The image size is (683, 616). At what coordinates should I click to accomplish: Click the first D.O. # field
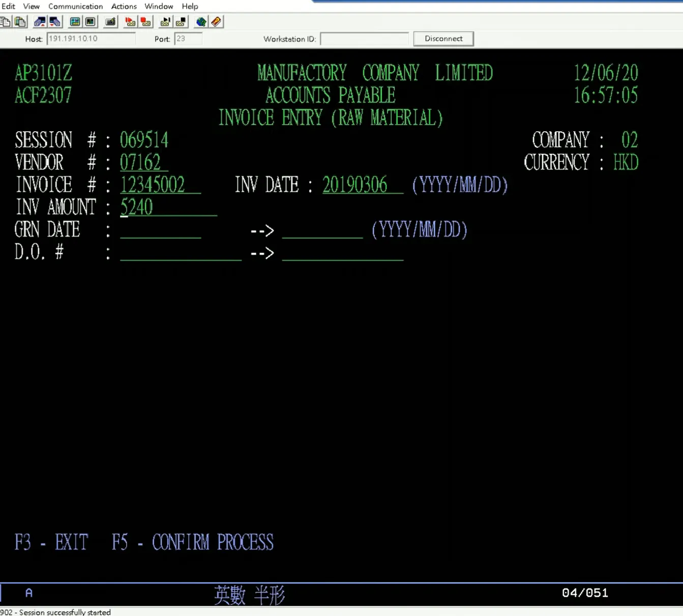pyautogui.click(x=181, y=252)
